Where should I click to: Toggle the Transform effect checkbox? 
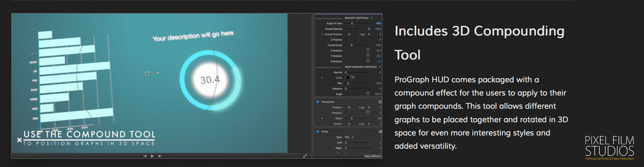point(318,102)
